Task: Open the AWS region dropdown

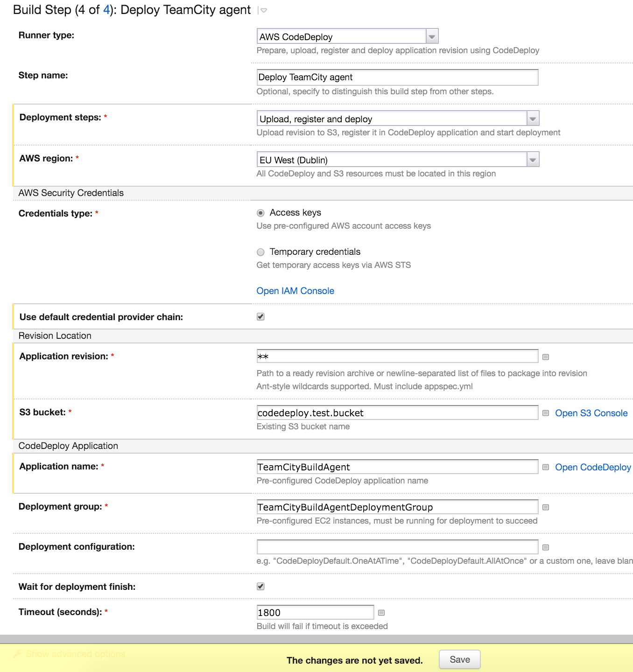Action: tap(398, 160)
